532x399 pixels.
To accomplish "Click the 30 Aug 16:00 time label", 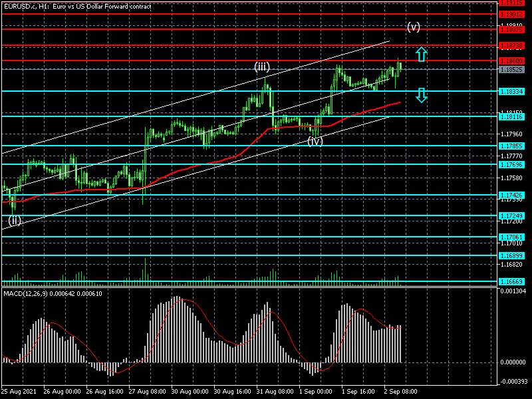I will pos(235,392).
